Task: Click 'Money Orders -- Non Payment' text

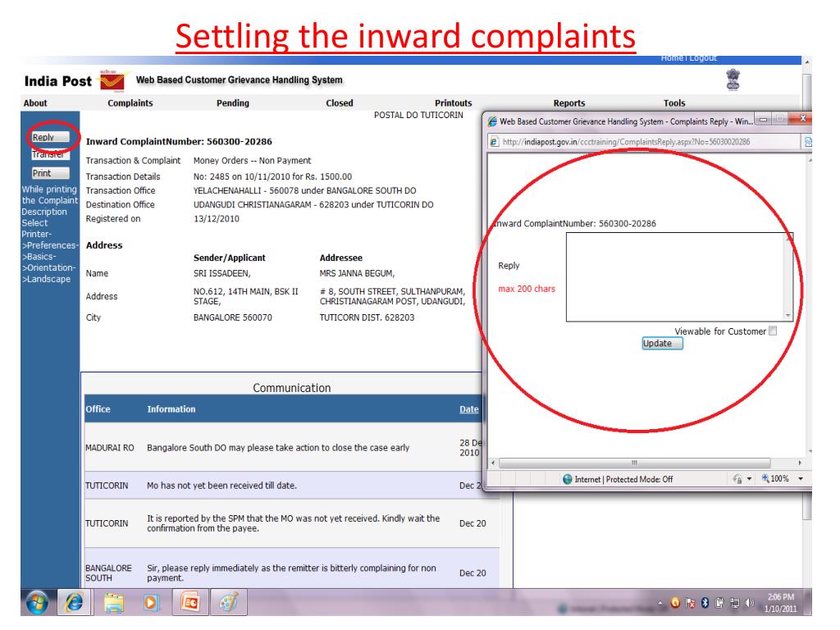Action: [252, 161]
